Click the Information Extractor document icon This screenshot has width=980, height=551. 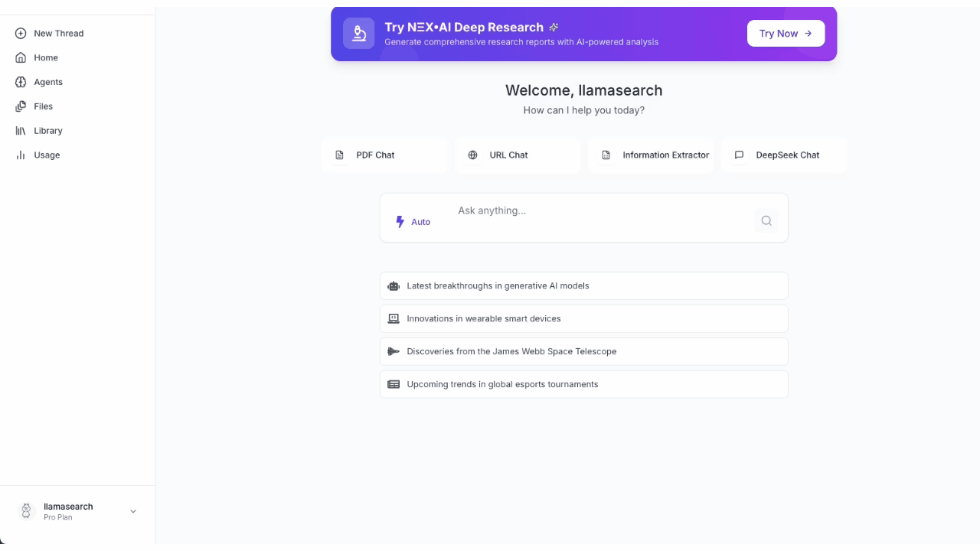coord(606,155)
